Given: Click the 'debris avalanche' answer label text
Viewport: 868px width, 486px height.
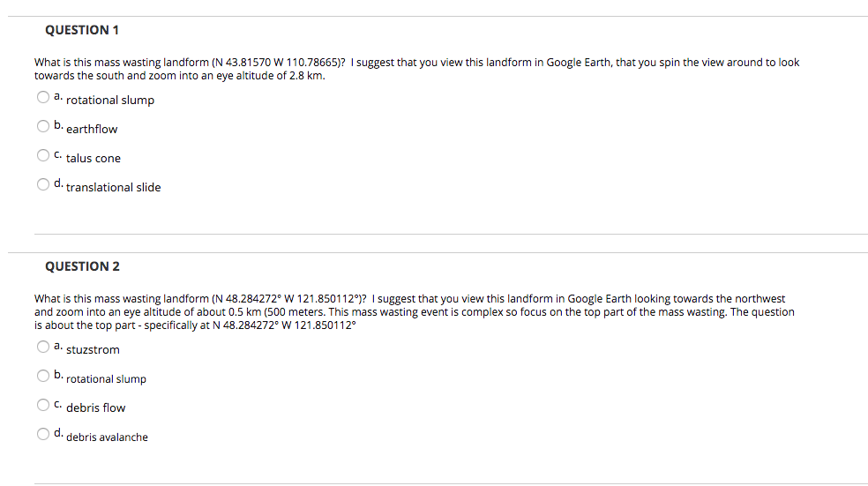Looking at the screenshot, I should click(x=107, y=437).
